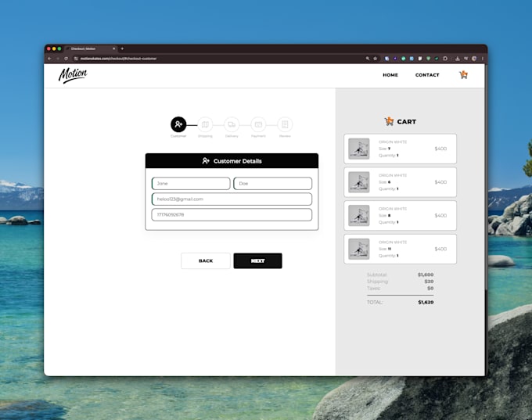The image size is (532, 420).
Task: Open the shopping cart icon in header
Action: pyautogui.click(x=463, y=74)
